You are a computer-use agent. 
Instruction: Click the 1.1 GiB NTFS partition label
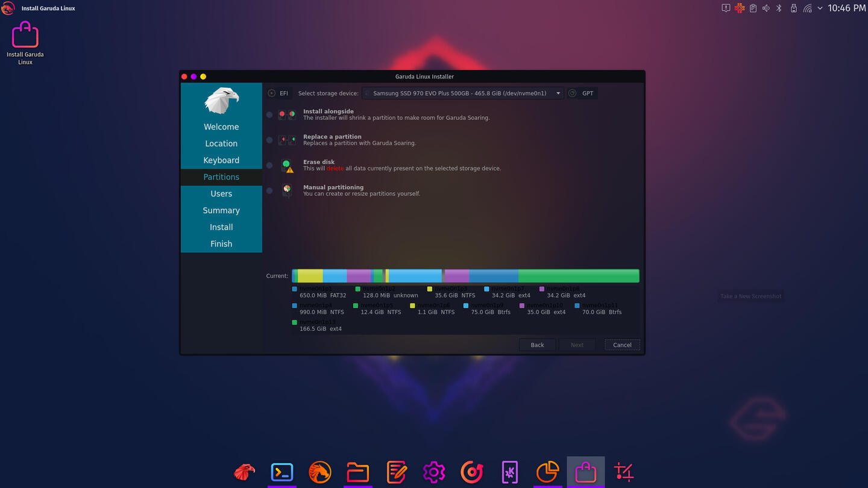coord(436,312)
